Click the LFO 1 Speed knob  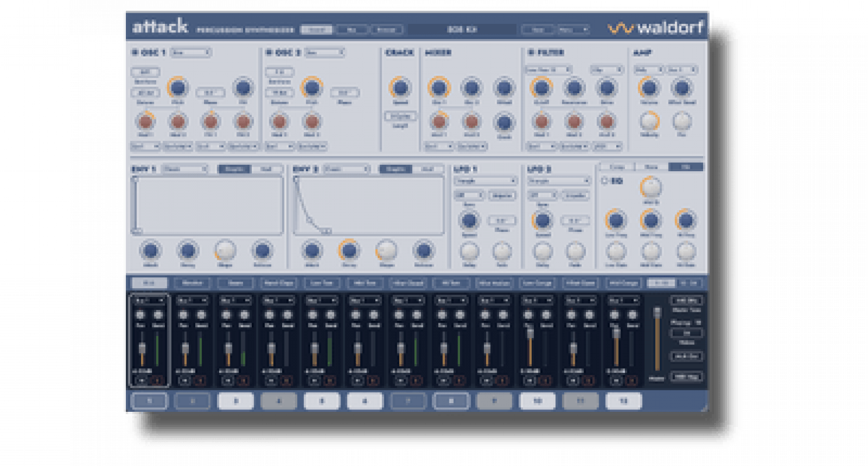coord(469,220)
